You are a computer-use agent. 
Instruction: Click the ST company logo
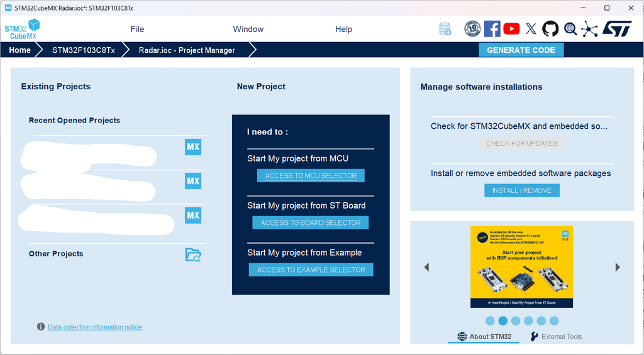(617, 29)
